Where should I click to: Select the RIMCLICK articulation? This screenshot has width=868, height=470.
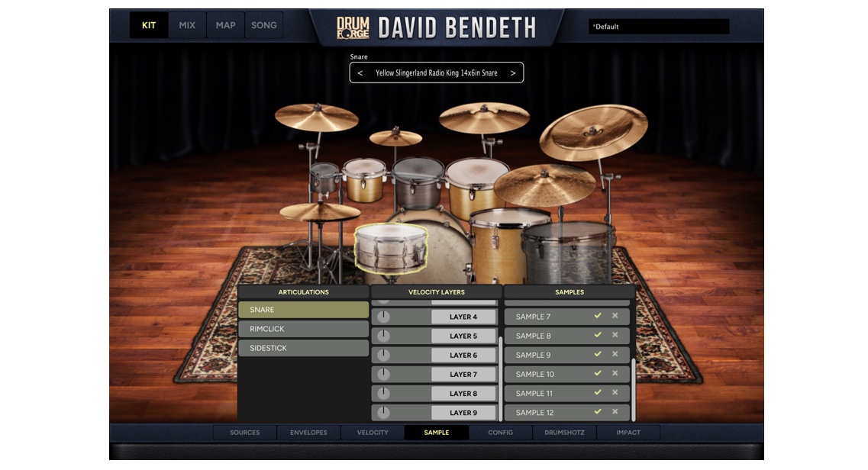click(x=302, y=329)
